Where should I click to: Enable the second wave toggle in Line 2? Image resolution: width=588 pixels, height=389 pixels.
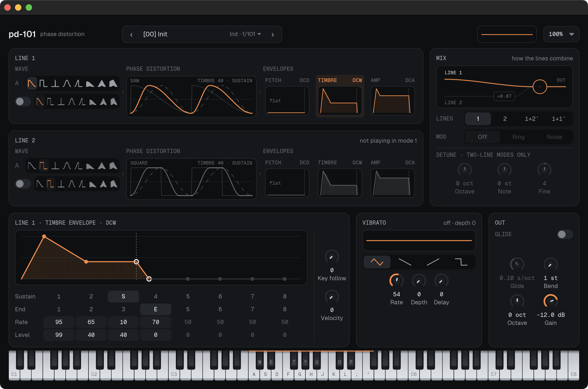pos(23,184)
